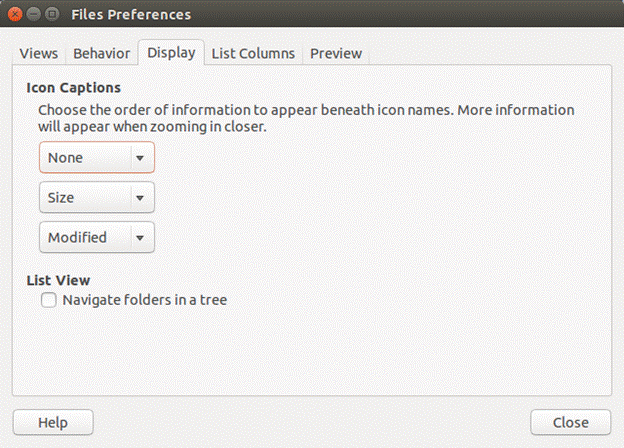
Task: Enable Navigate folders in a tree checkbox
Action: tap(48, 299)
